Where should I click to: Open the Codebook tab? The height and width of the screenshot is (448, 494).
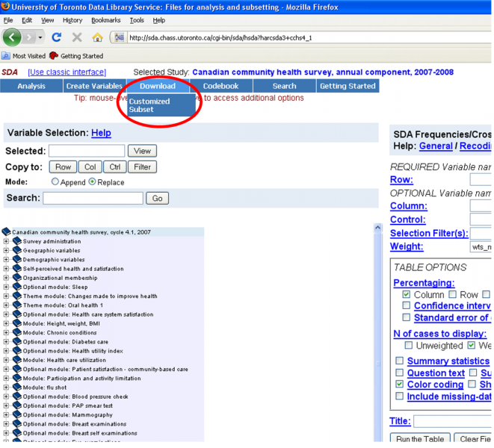[x=221, y=86]
